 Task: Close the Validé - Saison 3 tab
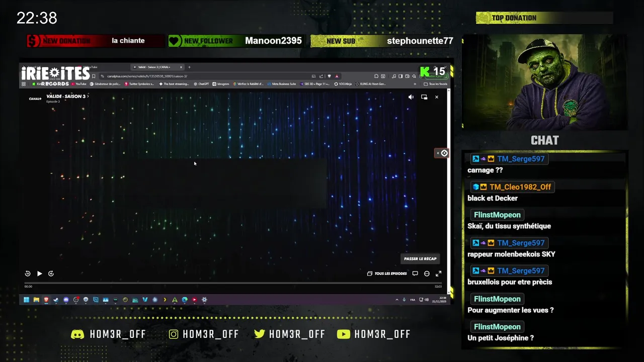(181, 67)
